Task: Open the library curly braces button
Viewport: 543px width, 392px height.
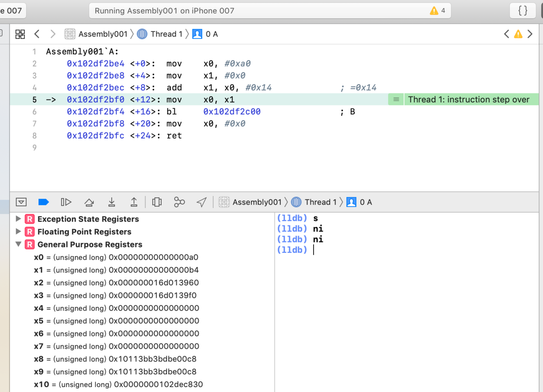Action: [522, 10]
